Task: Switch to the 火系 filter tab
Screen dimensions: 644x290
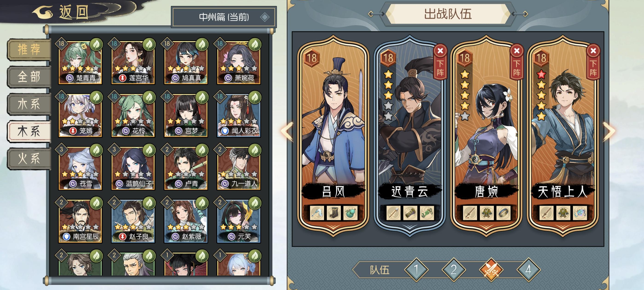Action: (29, 159)
